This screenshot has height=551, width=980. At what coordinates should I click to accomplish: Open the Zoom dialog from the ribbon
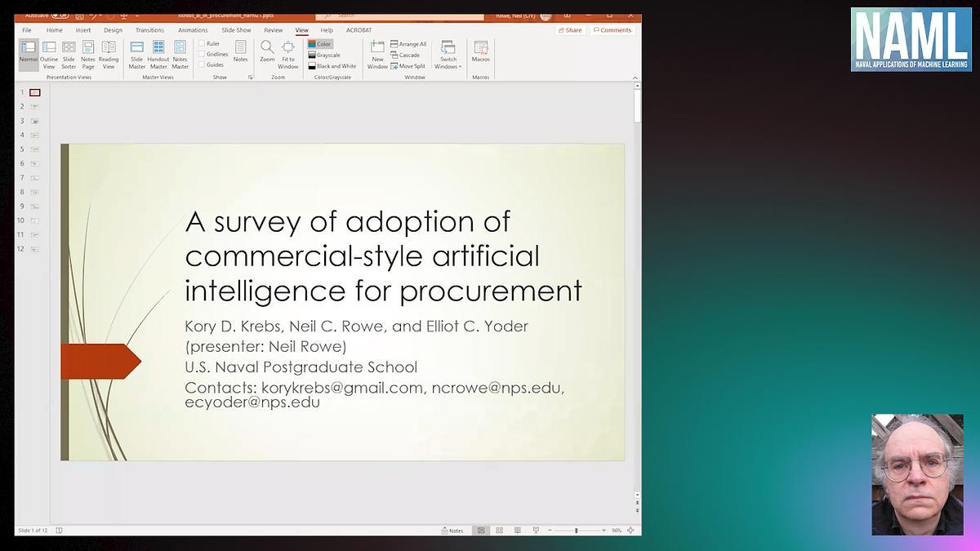(x=267, y=52)
